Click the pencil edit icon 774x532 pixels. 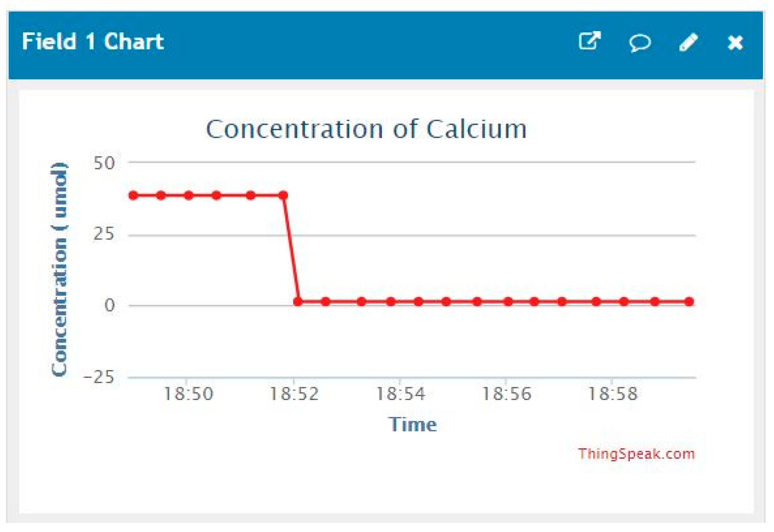tap(688, 42)
